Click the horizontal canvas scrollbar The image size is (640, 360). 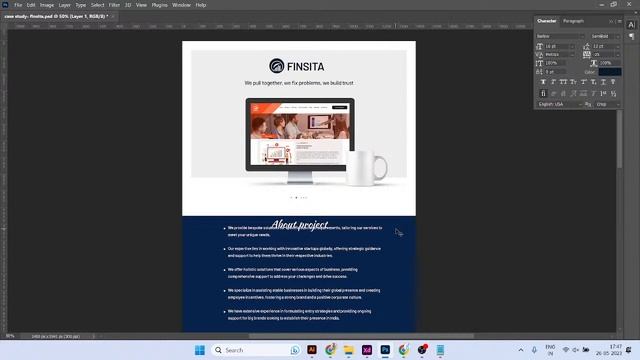(361, 336)
